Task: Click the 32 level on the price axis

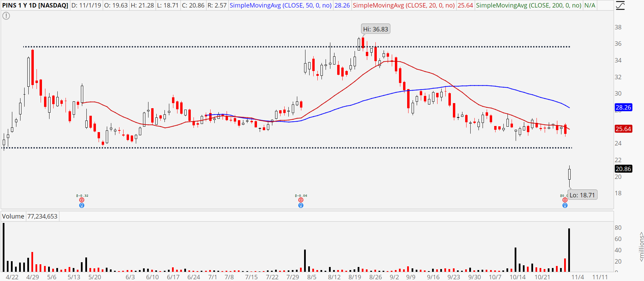Action: tap(618, 77)
